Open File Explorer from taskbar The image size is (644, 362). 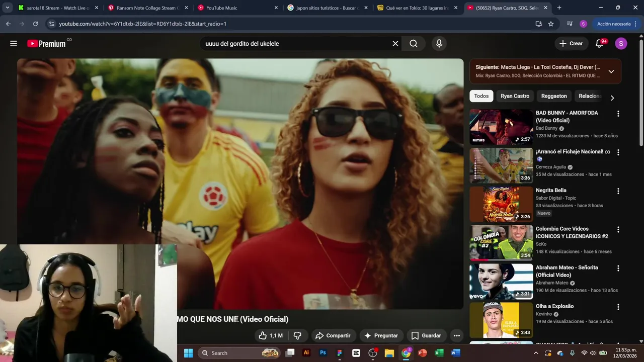coord(389,353)
